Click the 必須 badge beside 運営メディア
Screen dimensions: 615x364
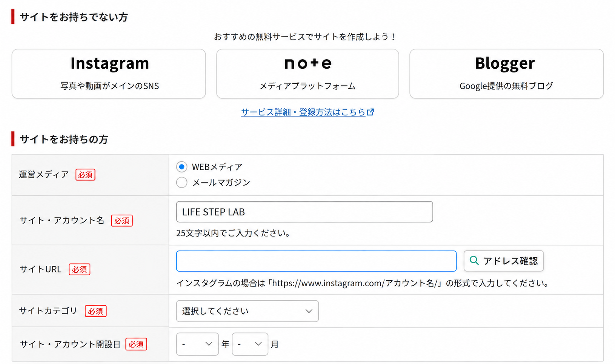tap(85, 175)
